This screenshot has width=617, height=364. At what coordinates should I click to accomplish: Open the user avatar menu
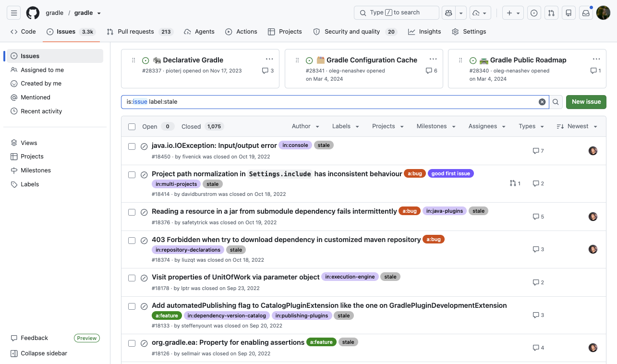603,13
